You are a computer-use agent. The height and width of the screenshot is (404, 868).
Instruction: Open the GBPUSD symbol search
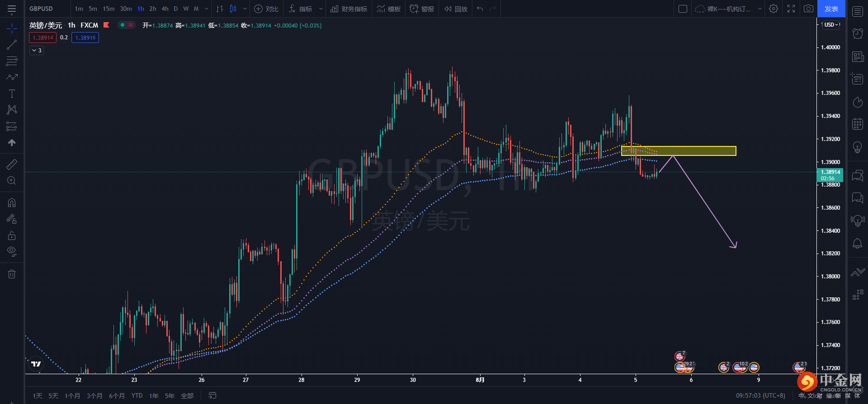coord(41,9)
